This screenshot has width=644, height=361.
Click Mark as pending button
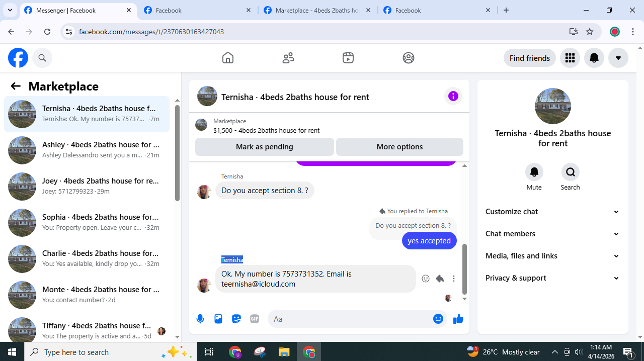[265, 147]
